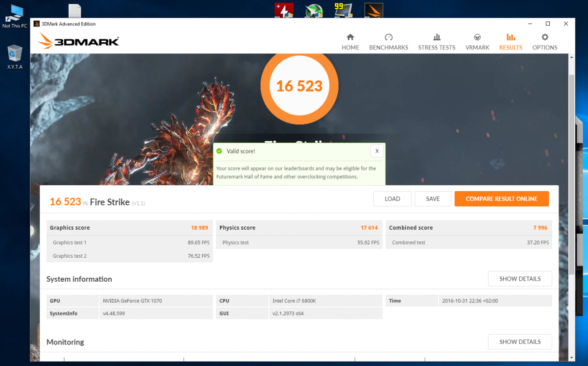The image size is (588, 366).
Task: Click the Monitoring section heading
Action: click(x=65, y=342)
